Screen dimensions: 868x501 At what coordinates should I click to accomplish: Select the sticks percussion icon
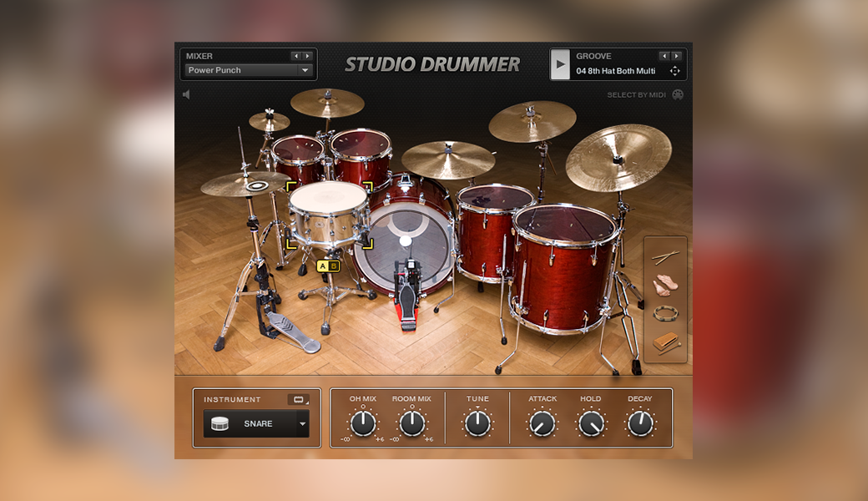665,257
